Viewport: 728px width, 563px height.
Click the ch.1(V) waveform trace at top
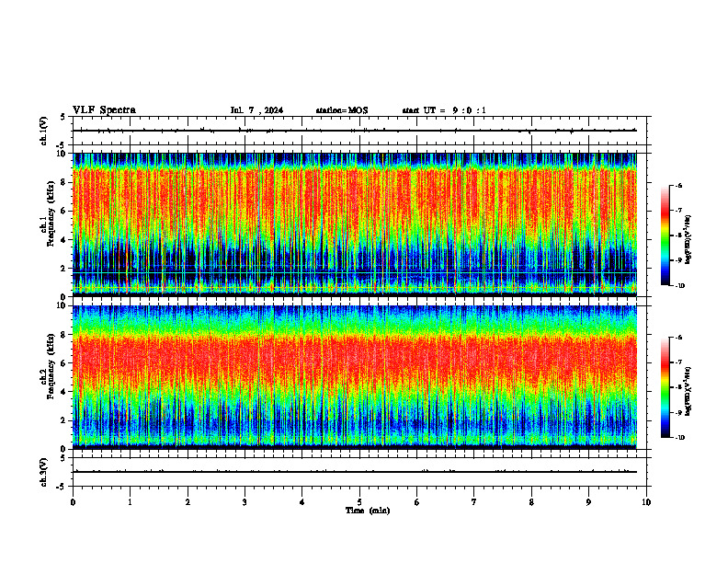[x=355, y=131]
